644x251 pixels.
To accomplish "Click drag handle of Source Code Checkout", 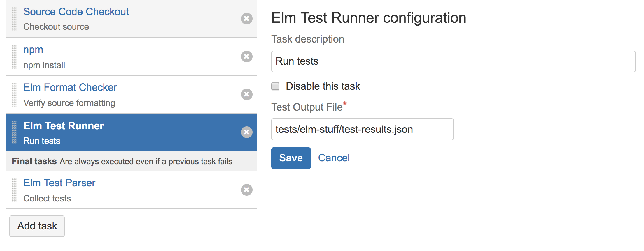I will (15, 19).
